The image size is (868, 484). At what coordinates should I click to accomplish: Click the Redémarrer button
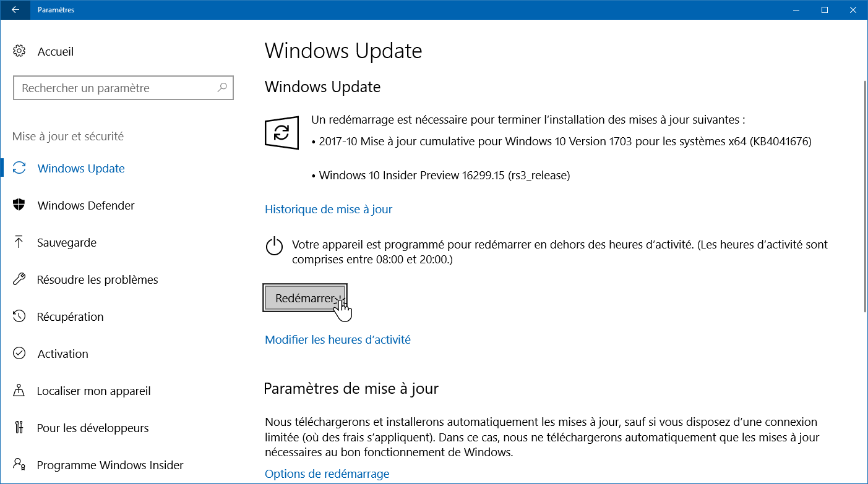pyautogui.click(x=305, y=298)
